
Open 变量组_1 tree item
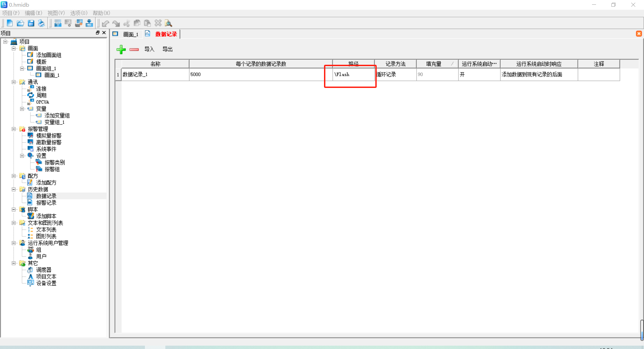pyautogui.click(x=54, y=122)
